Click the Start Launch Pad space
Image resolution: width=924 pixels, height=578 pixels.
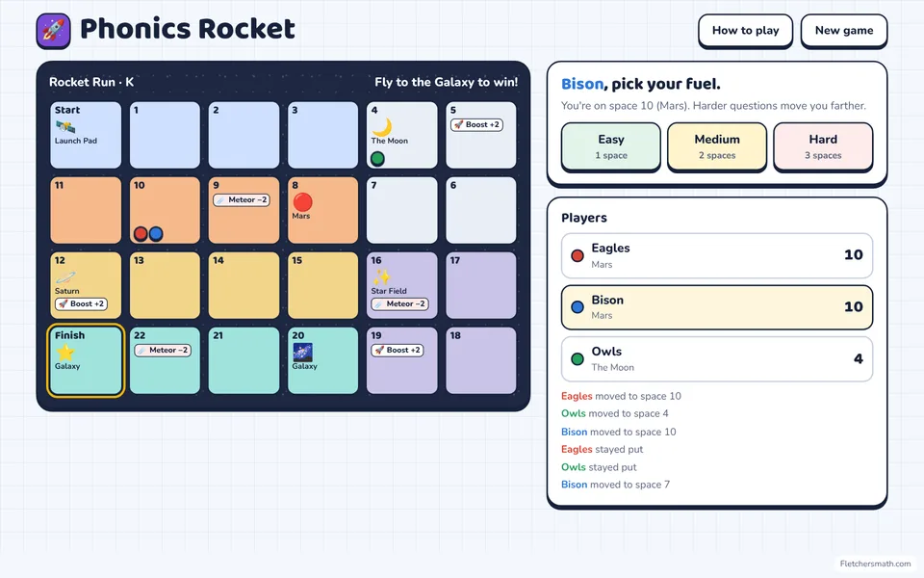[x=86, y=135]
